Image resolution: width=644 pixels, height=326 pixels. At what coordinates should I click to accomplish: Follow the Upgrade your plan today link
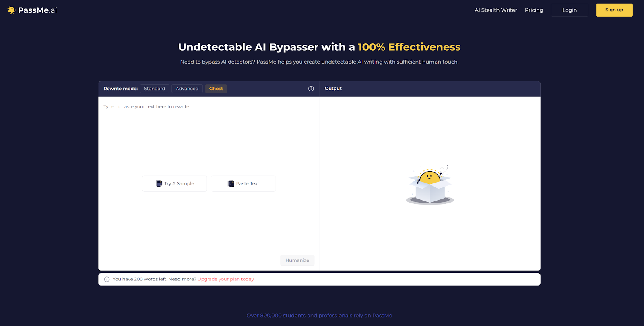click(226, 279)
